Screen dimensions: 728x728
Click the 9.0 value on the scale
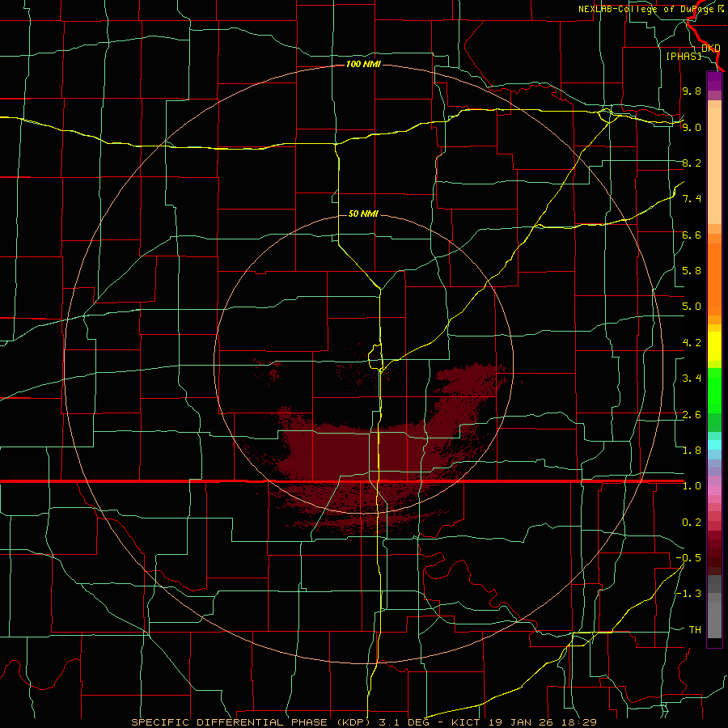[x=692, y=127]
